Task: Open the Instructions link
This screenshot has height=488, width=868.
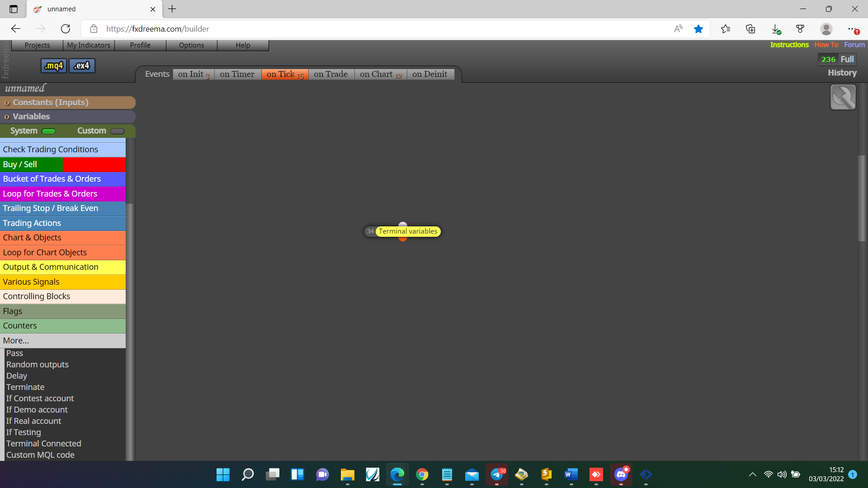Action: coord(789,45)
